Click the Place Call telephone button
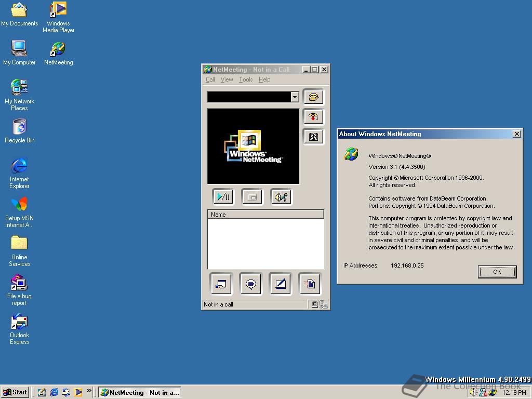Viewport: 532px width, 399px height. pos(313,97)
